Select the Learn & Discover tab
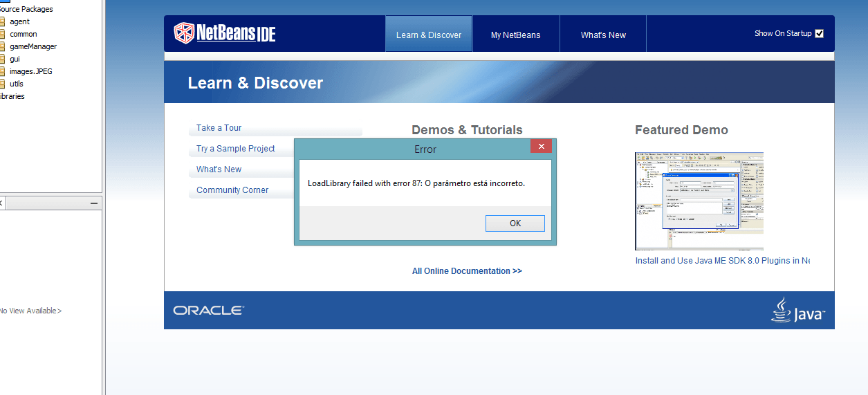 pyautogui.click(x=429, y=35)
